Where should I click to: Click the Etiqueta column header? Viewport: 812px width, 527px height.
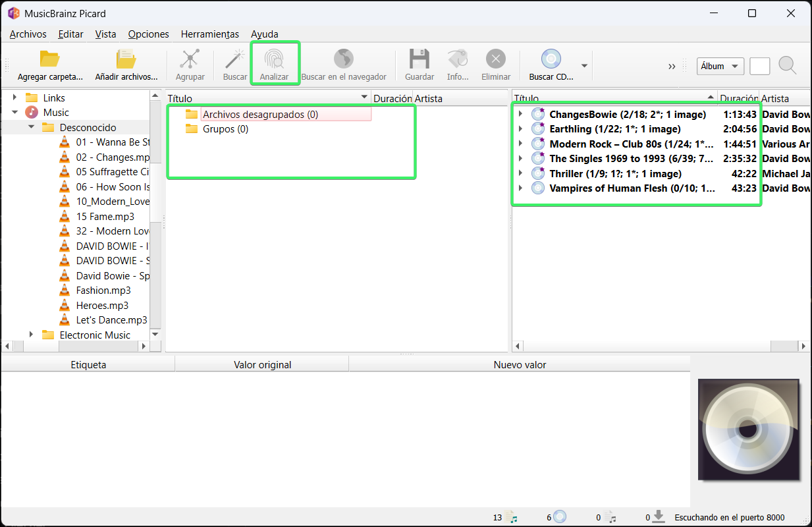(x=88, y=364)
